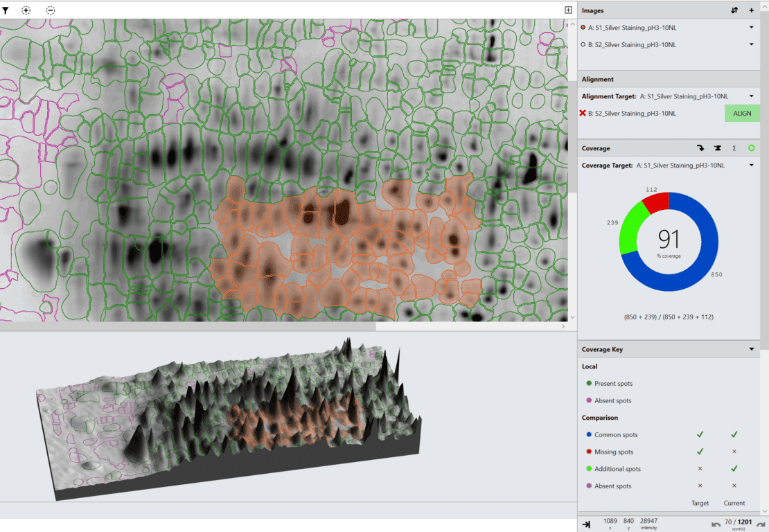Open the dropdown for image A S1_Silver Staining
This screenshot has height=532, width=769.
click(x=752, y=27)
